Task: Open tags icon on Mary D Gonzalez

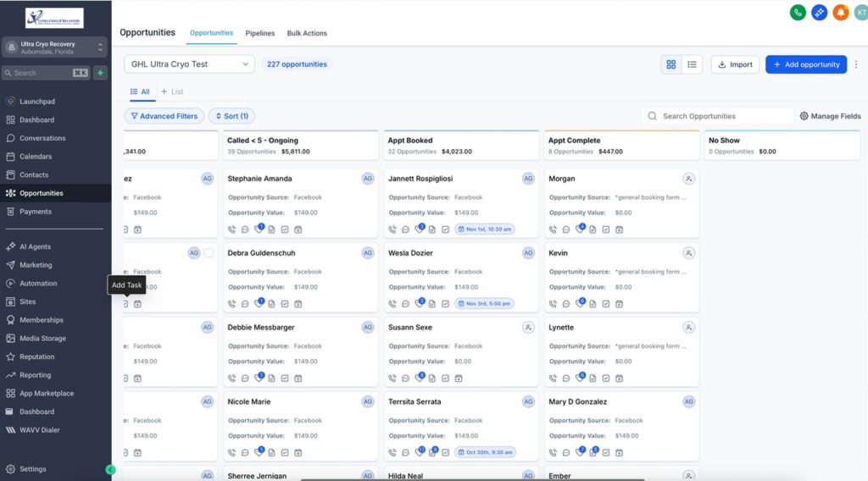Action: 580,451
